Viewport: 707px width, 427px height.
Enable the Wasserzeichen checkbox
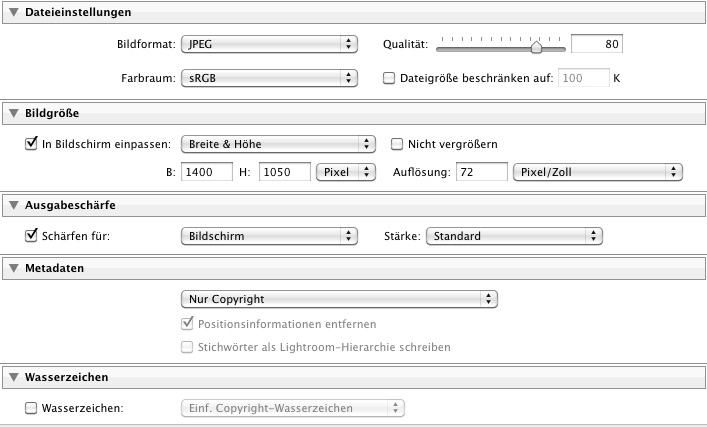(31, 409)
